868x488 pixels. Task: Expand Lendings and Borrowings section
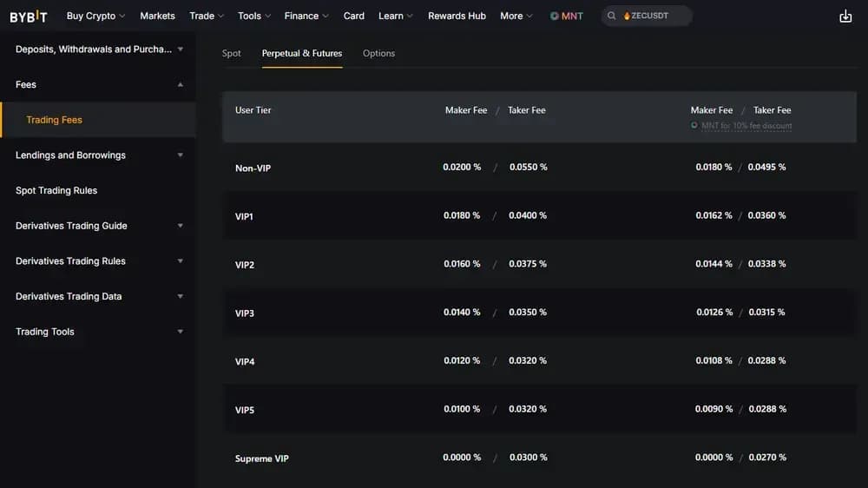click(x=98, y=155)
